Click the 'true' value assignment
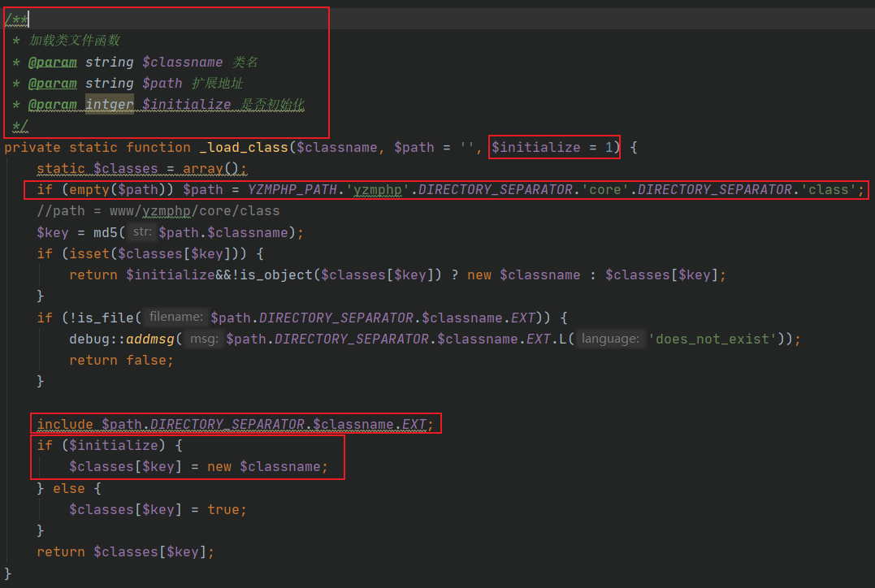The height and width of the screenshot is (588, 875). [223, 510]
